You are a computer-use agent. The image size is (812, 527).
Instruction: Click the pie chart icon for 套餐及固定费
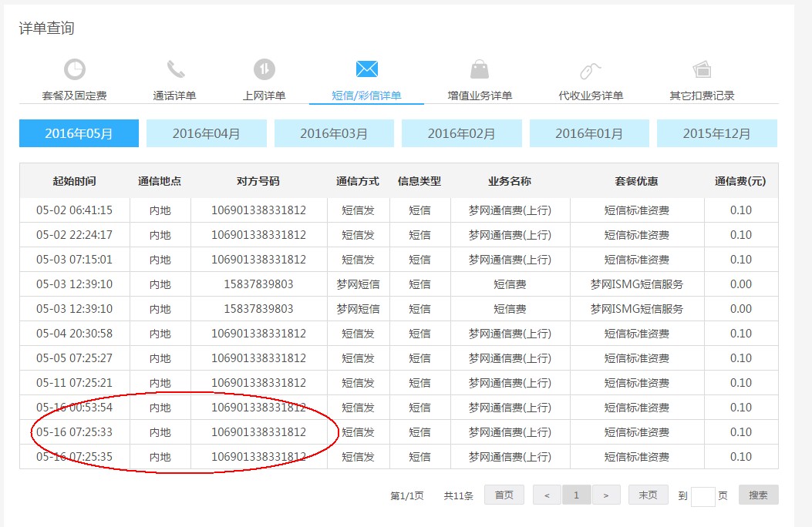tap(75, 69)
